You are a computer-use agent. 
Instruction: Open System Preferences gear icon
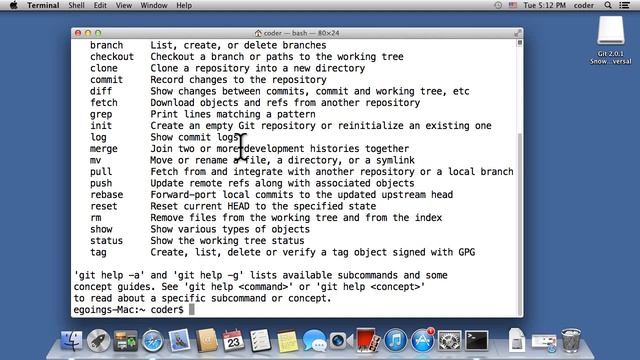[x=449, y=340]
